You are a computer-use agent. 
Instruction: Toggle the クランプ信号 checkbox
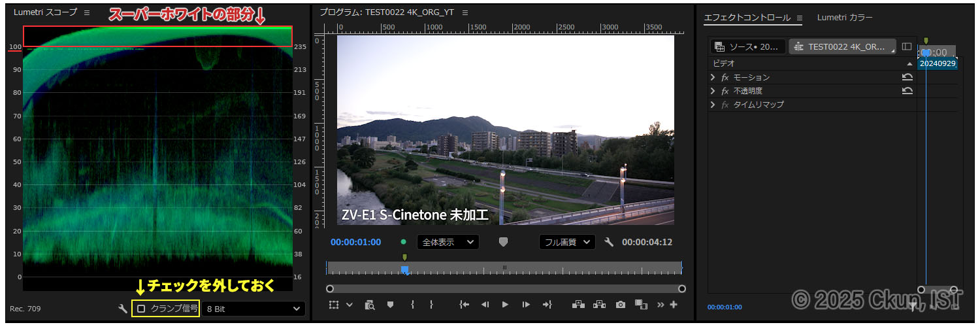141,309
